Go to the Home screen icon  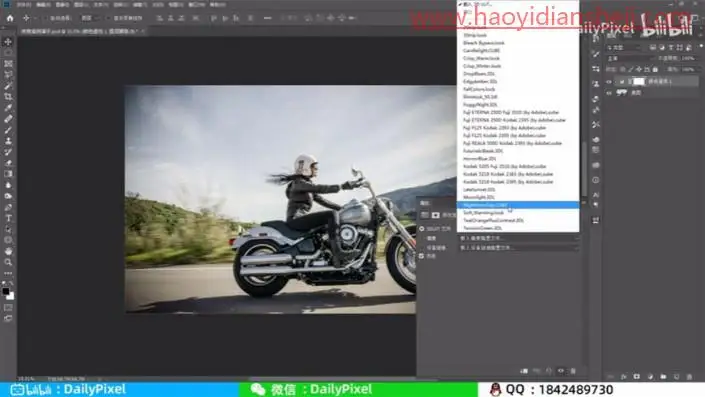tap(10, 18)
